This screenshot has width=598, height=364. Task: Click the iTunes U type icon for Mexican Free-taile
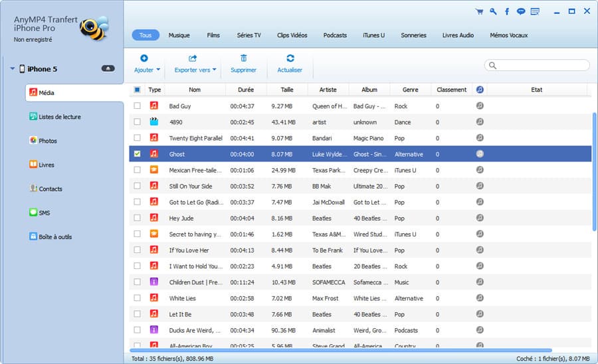tap(153, 169)
